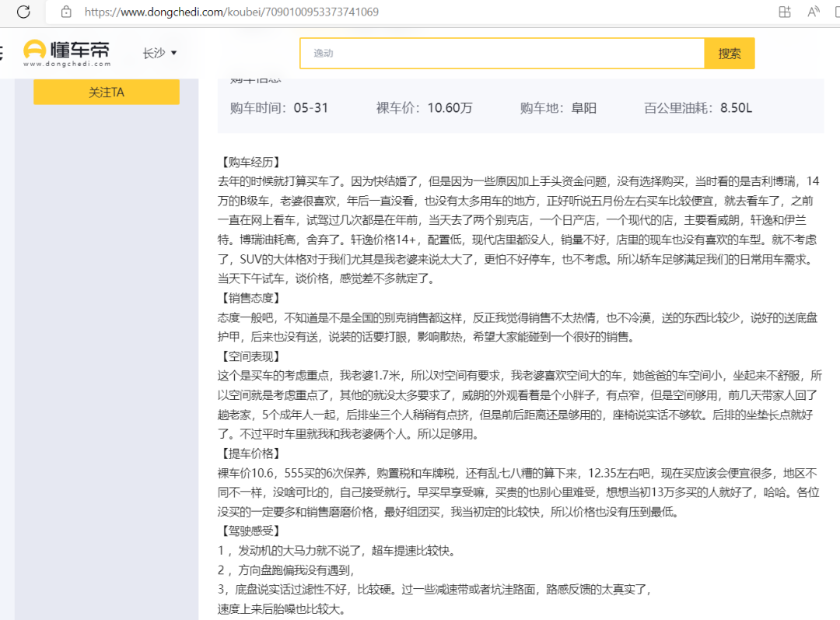Screen dimensions: 840x620
Task: Click the browser reload icon
Action: [x=23, y=11]
